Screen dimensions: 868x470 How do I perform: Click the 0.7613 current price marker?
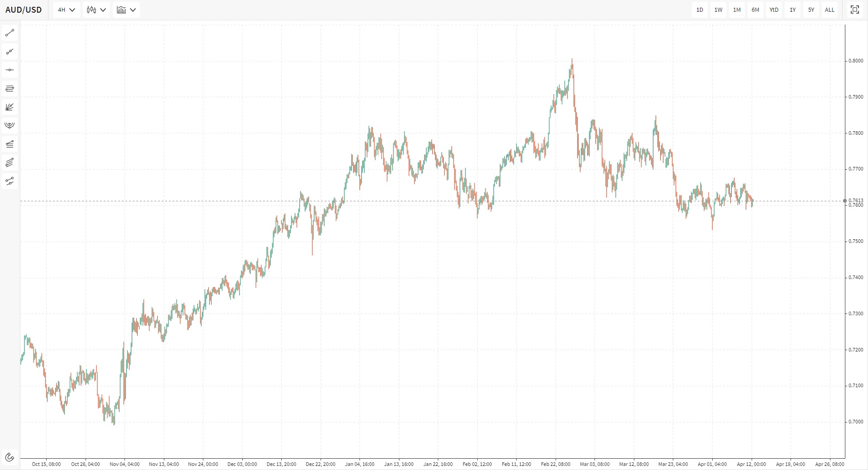(855, 200)
